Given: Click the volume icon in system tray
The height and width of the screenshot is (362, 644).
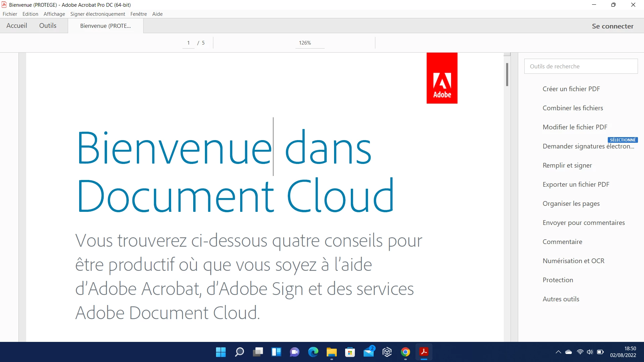Looking at the screenshot, I should (590, 352).
